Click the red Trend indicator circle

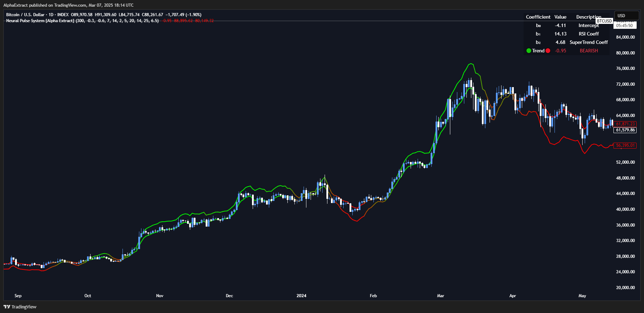coord(548,51)
